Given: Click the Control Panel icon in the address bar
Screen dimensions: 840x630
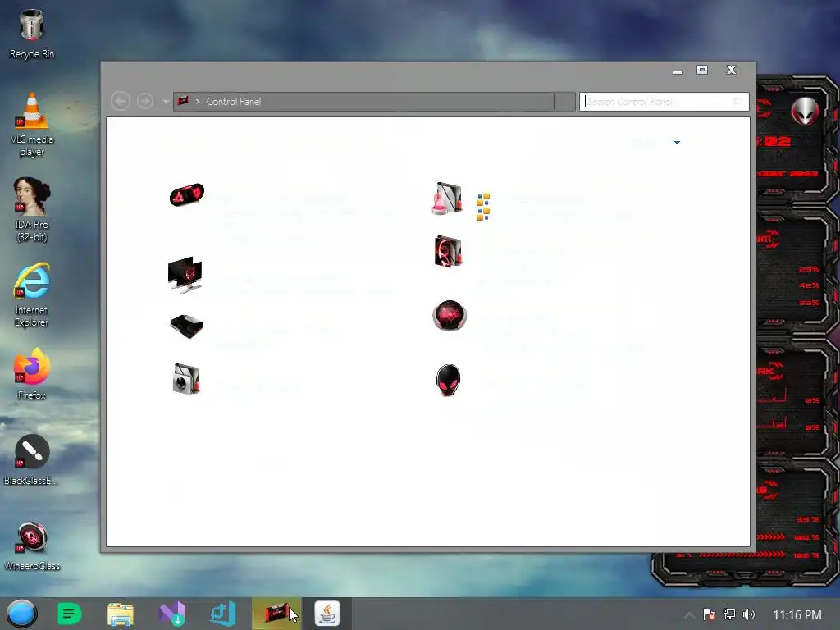Looking at the screenshot, I should pyautogui.click(x=183, y=101).
